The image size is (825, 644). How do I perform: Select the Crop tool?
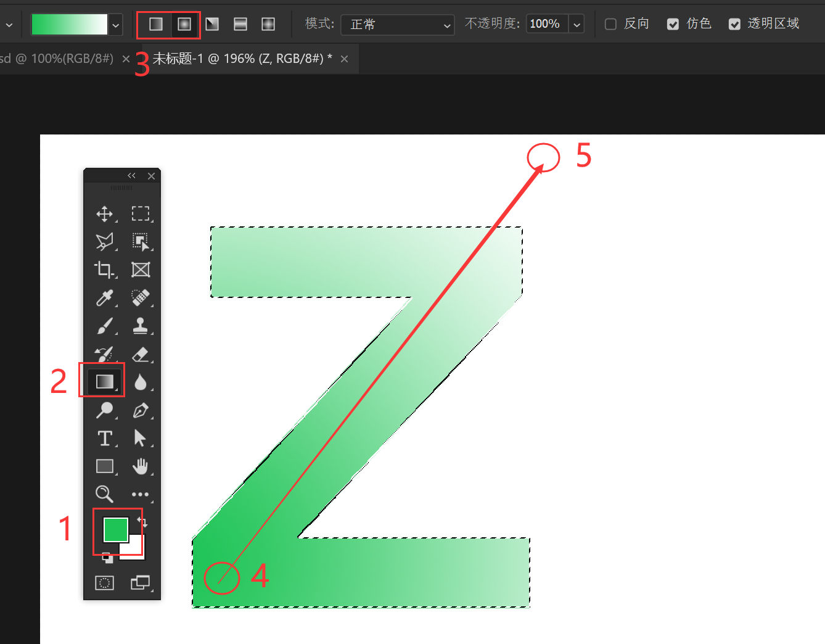tap(105, 270)
